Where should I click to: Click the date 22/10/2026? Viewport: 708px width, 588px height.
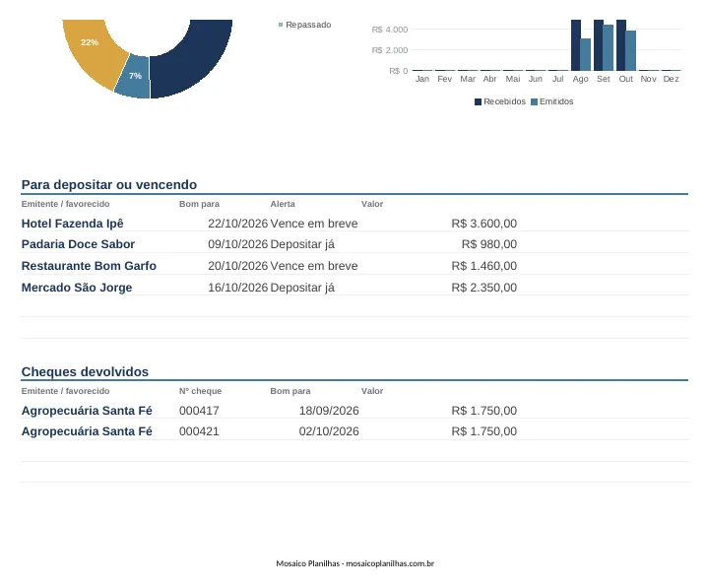click(238, 224)
